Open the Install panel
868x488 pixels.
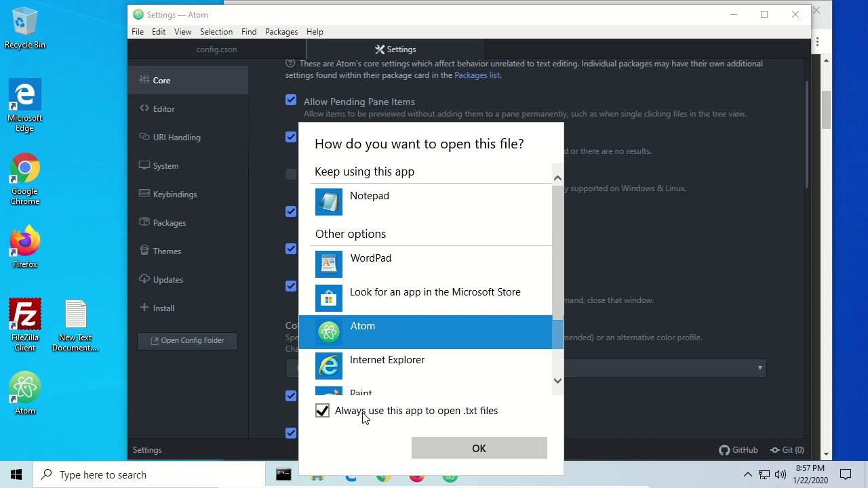point(187,308)
